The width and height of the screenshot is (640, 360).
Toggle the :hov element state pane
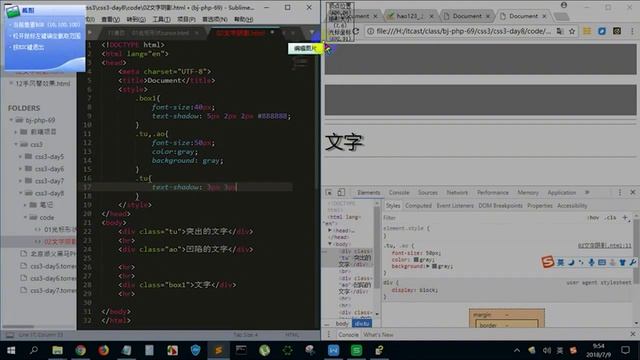click(x=593, y=218)
